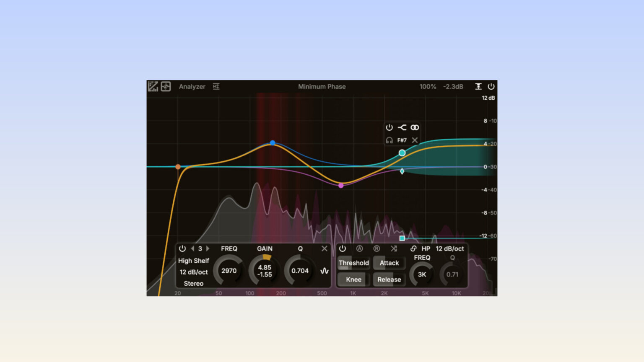Screen dimensions: 644x362
Task: Select the Threshold button in dynamics panel
Action: pyautogui.click(x=354, y=263)
